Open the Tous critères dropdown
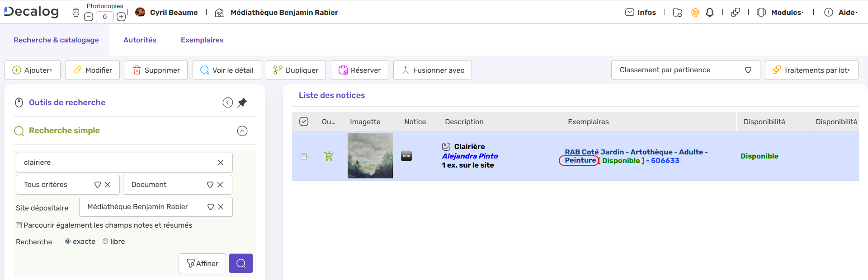The image size is (868, 280). [x=98, y=185]
